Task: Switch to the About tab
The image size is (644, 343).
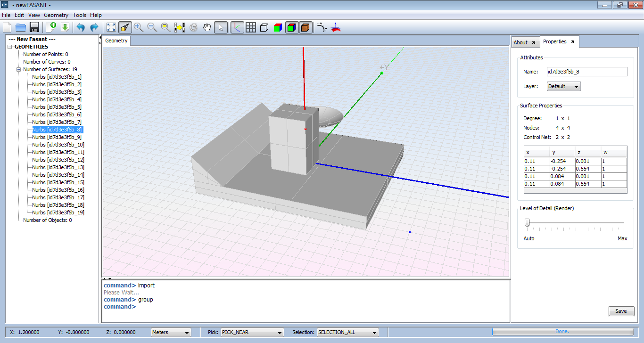Action: tap(522, 41)
